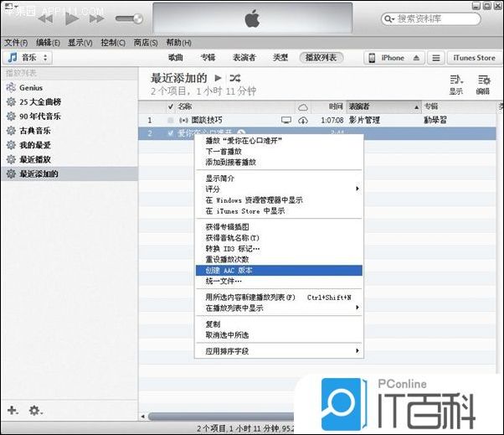Play the 最近添加的 playlist with play arrow

pyautogui.click(x=218, y=78)
